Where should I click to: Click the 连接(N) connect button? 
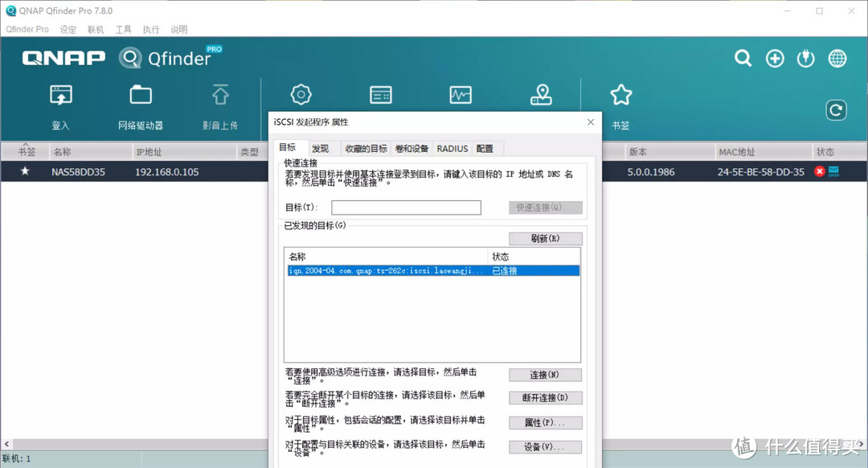(545, 375)
